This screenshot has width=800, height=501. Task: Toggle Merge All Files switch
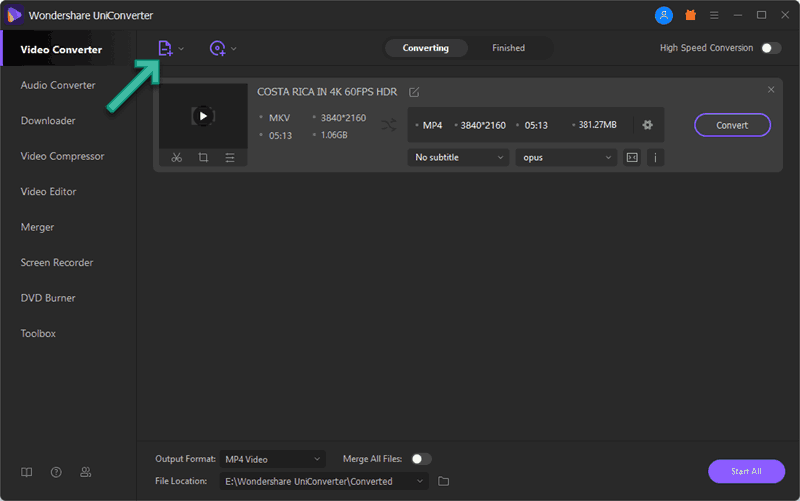pyautogui.click(x=421, y=459)
